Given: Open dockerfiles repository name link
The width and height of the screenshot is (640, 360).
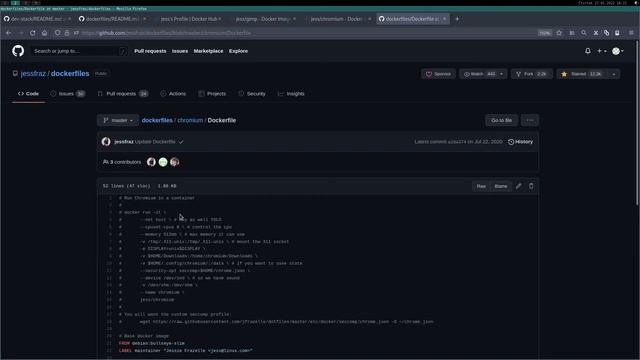Looking at the screenshot, I should [70, 73].
